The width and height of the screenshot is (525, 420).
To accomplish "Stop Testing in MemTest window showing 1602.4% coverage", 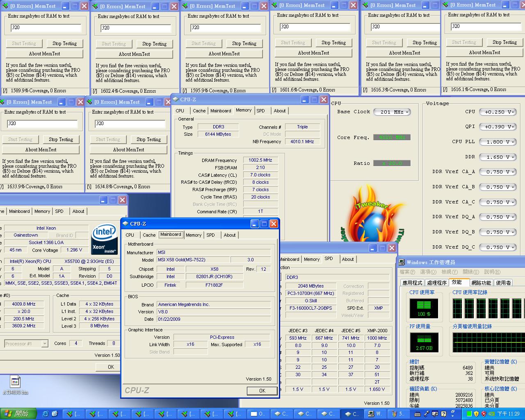I will coord(154,44).
